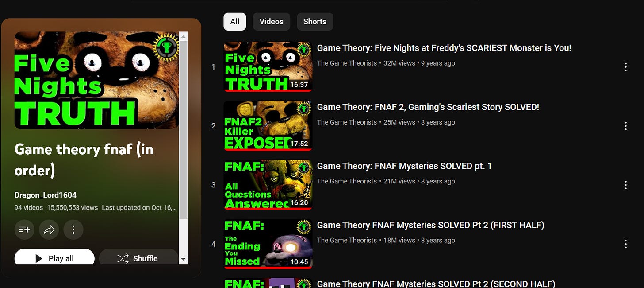Shuffle the playlist
This screenshot has height=288, width=644.
point(138,257)
